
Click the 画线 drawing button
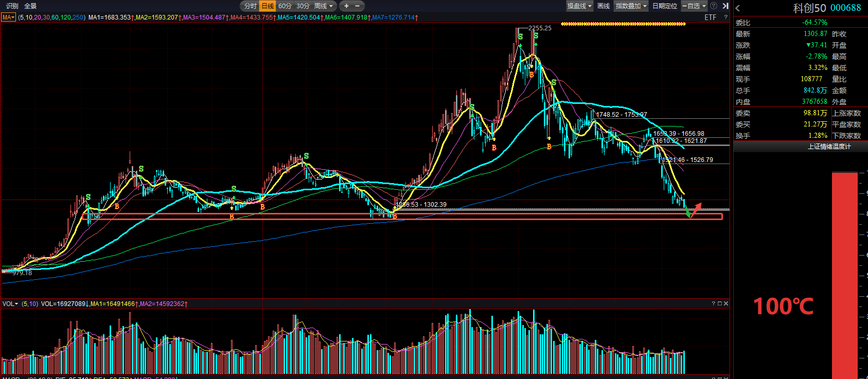(x=604, y=6)
